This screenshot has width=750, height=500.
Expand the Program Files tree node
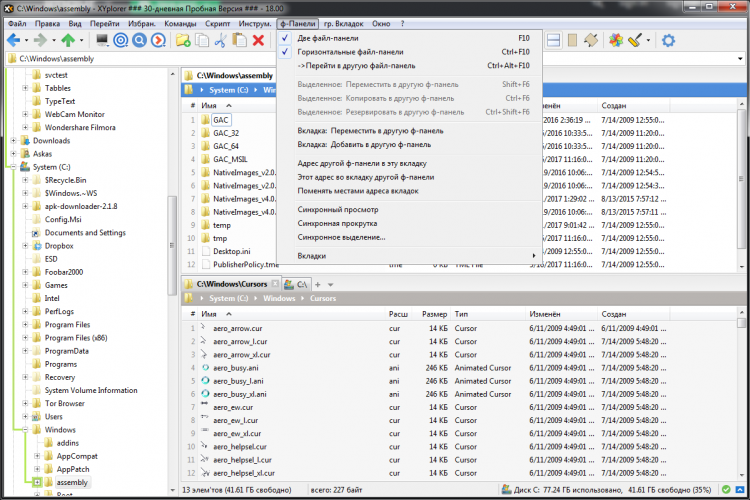25,325
